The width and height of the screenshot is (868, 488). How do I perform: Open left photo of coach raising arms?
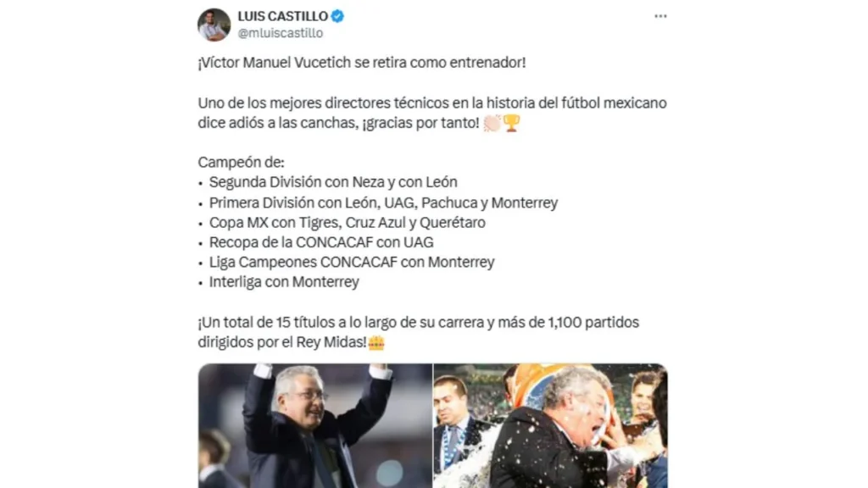315,425
